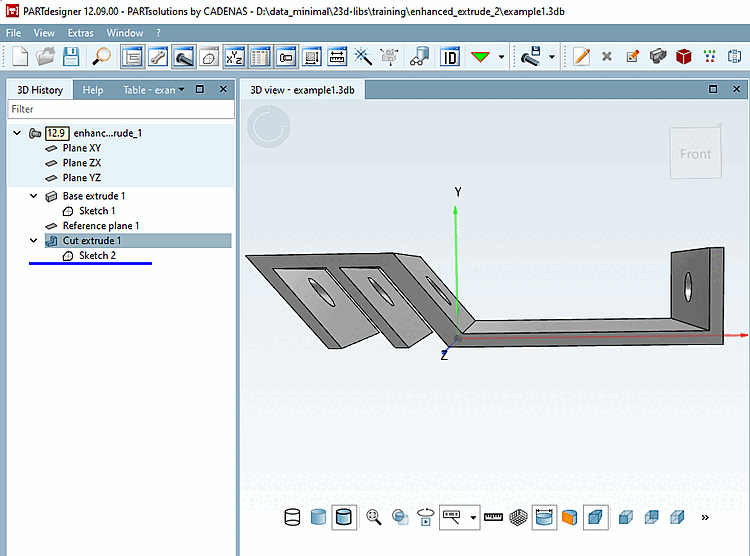
Task: Click the ruler measure icon
Action: coord(493,517)
